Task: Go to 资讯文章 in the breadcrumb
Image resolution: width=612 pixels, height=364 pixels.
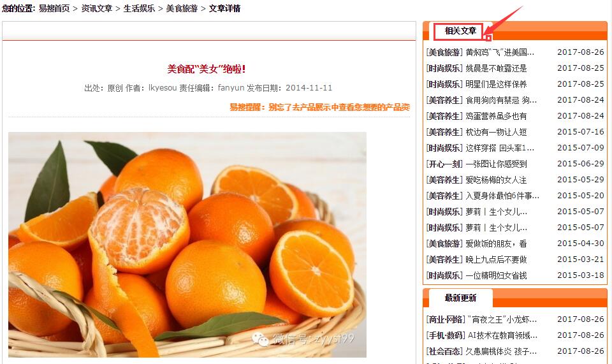Action: pyautogui.click(x=97, y=8)
